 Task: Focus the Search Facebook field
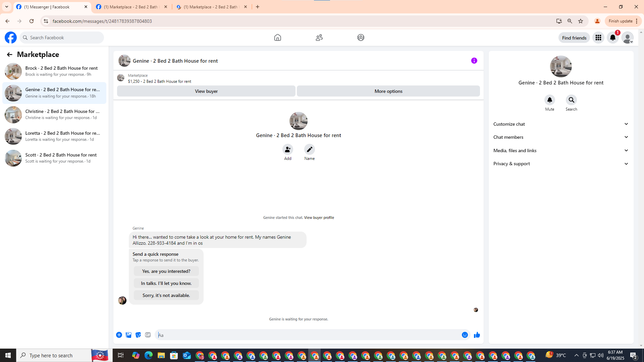[x=62, y=38]
